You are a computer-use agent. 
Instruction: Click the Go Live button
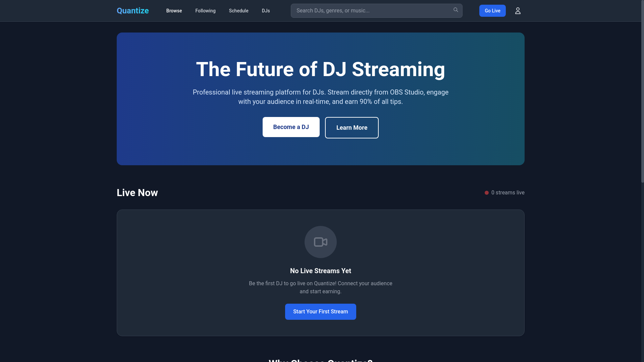coord(492,11)
